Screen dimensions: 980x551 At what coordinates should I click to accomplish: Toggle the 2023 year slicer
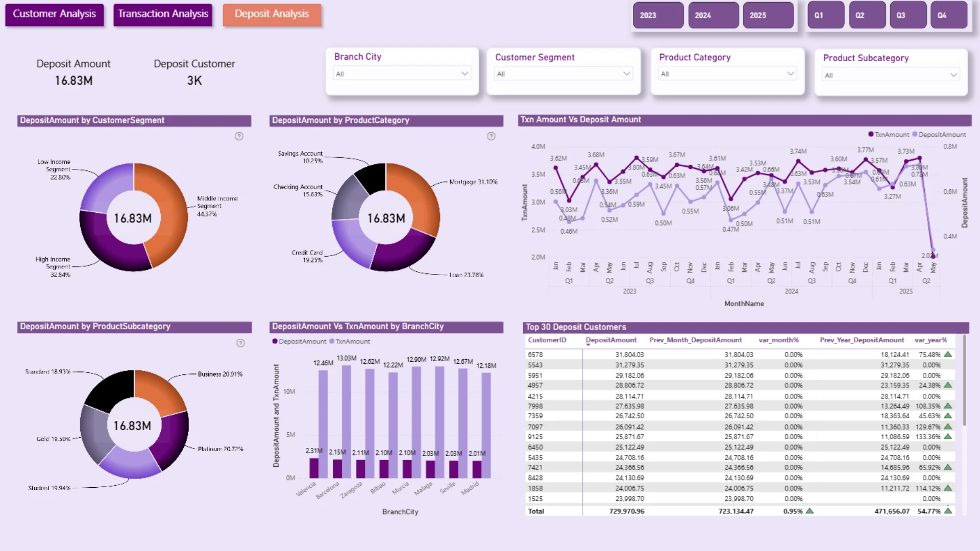tap(658, 15)
